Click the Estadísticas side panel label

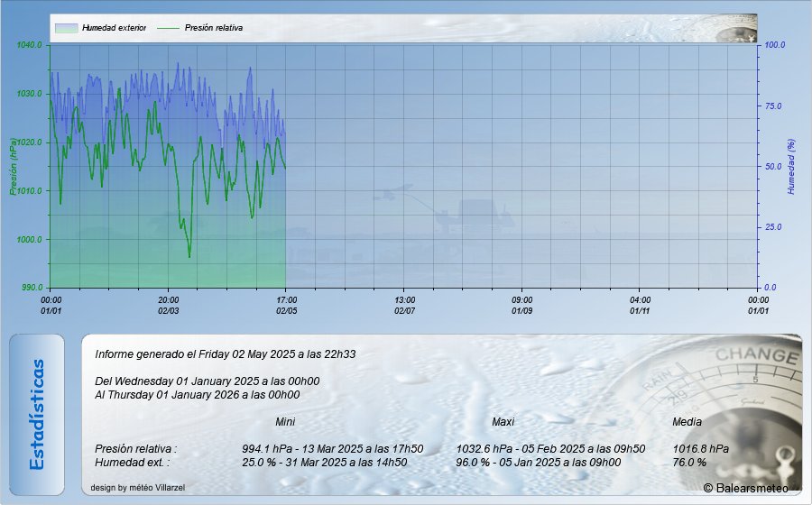[x=37, y=415]
